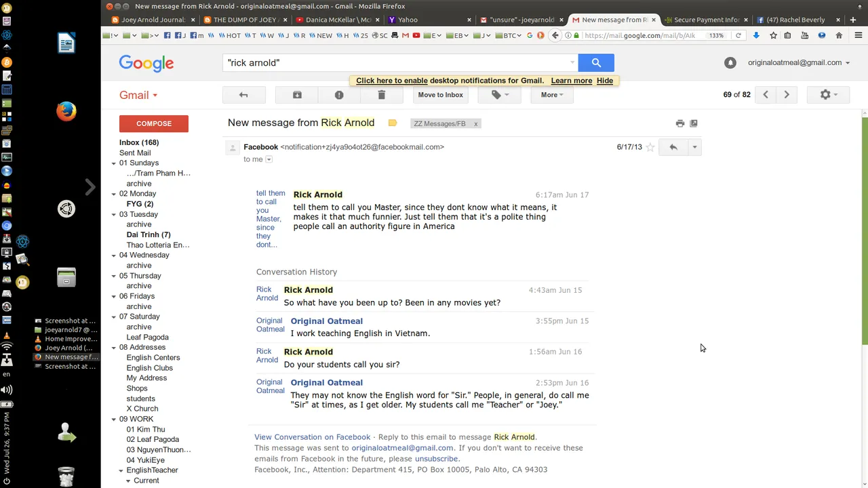Reply using the arrow icon
868x488 pixels.
(673, 147)
